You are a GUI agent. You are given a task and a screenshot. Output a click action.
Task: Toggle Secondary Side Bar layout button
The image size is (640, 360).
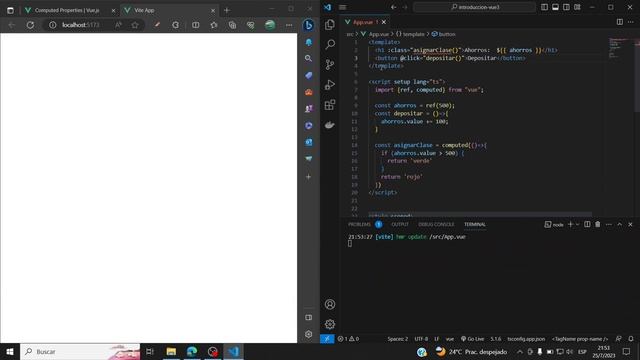coord(566,7)
